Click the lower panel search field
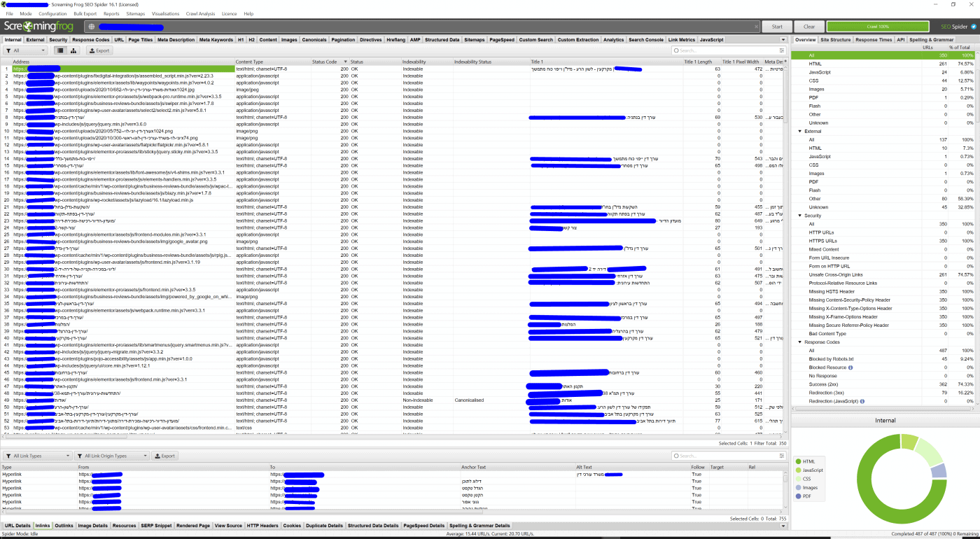980x539 pixels. pos(728,456)
